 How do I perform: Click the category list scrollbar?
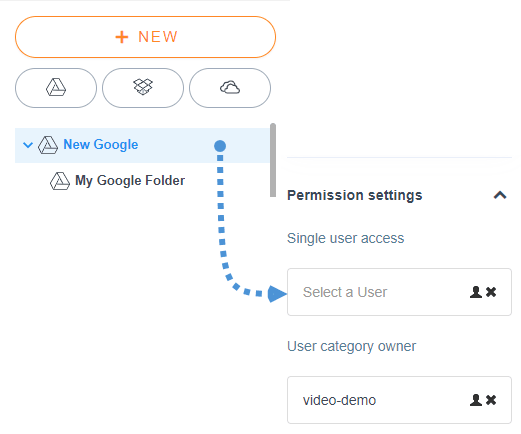(273, 160)
